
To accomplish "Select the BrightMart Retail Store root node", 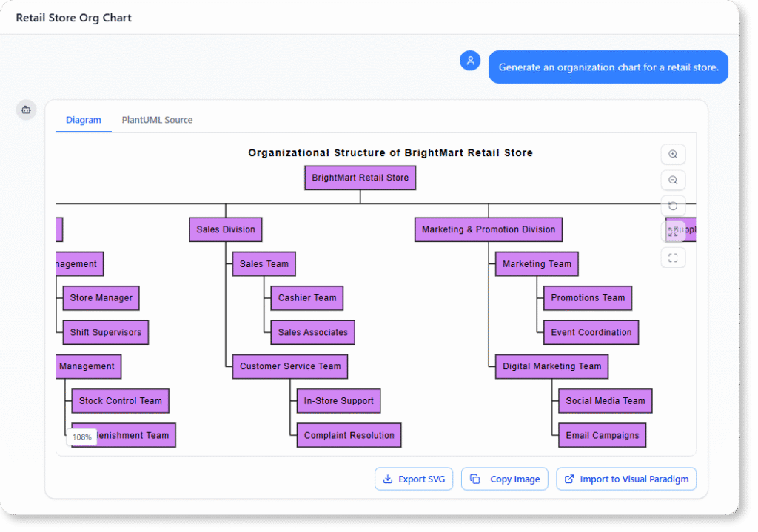I will pos(360,178).
